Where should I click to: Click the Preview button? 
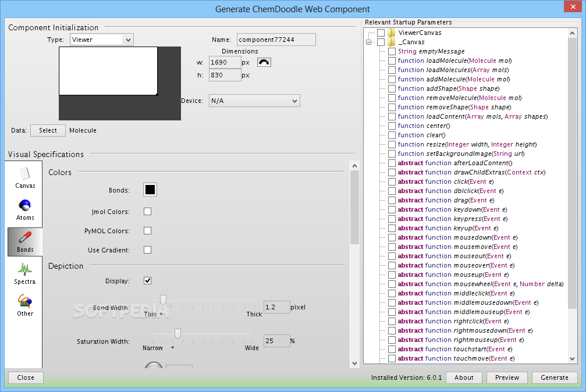pos(507,377)
